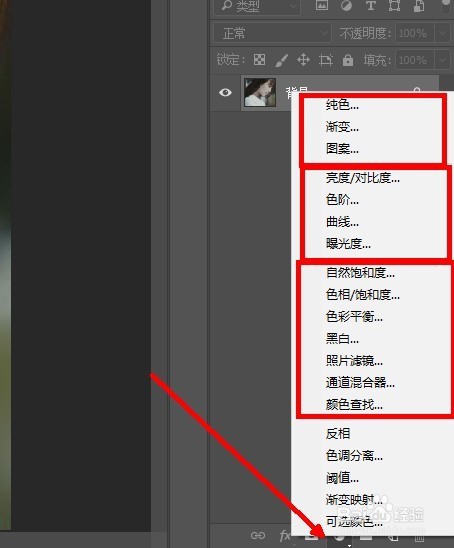Expand the 填充 slider arrow
The image size is (454, 548).
(x=442, y=60)
